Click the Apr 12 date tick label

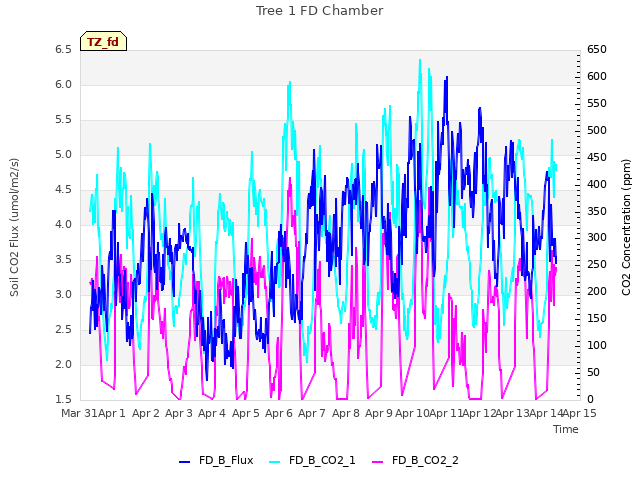[479, 413]
